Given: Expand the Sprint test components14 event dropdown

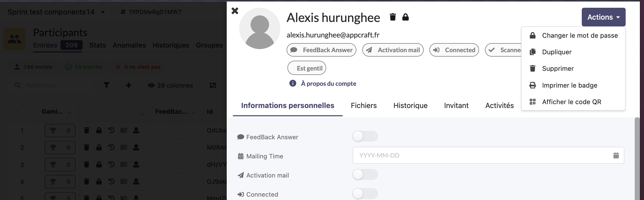Looking at the screenshot, I should 103,12.
